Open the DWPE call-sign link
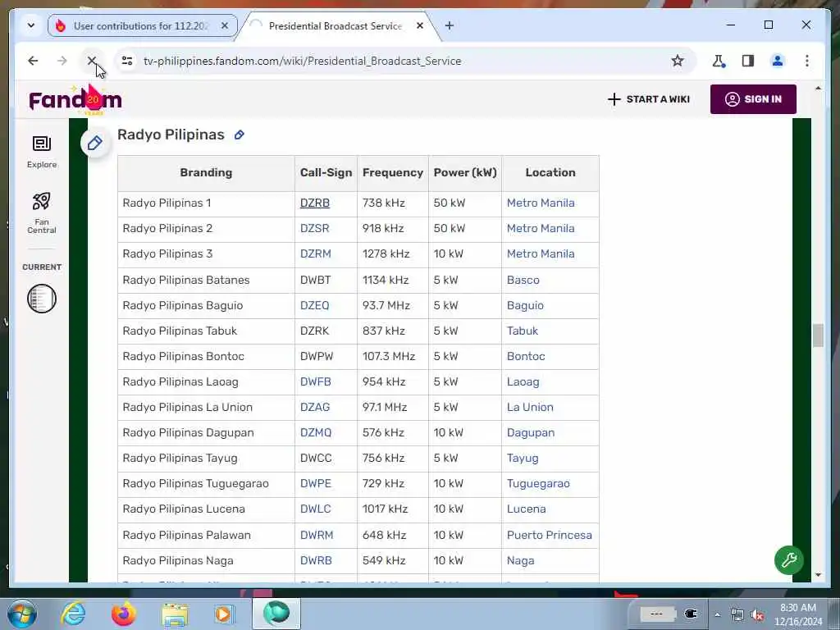840x630 pixels. (316, 484)
